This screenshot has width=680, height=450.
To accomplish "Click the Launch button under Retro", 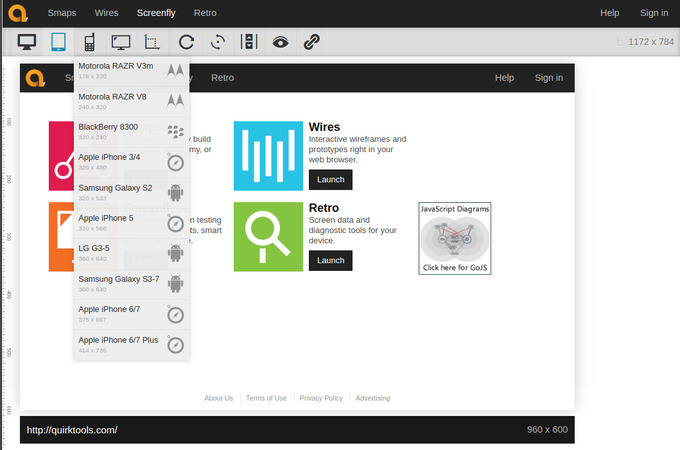I will click(330, 261).
